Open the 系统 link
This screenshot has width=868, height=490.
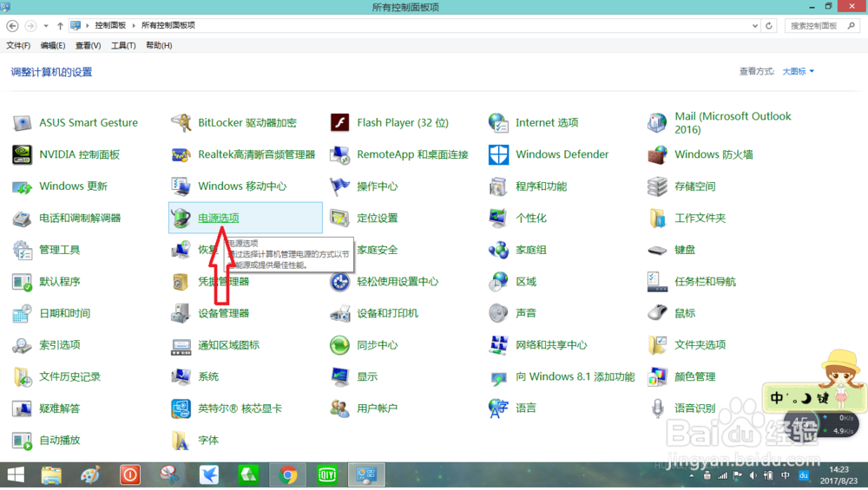pyautogui.click(x=208, y=377)
